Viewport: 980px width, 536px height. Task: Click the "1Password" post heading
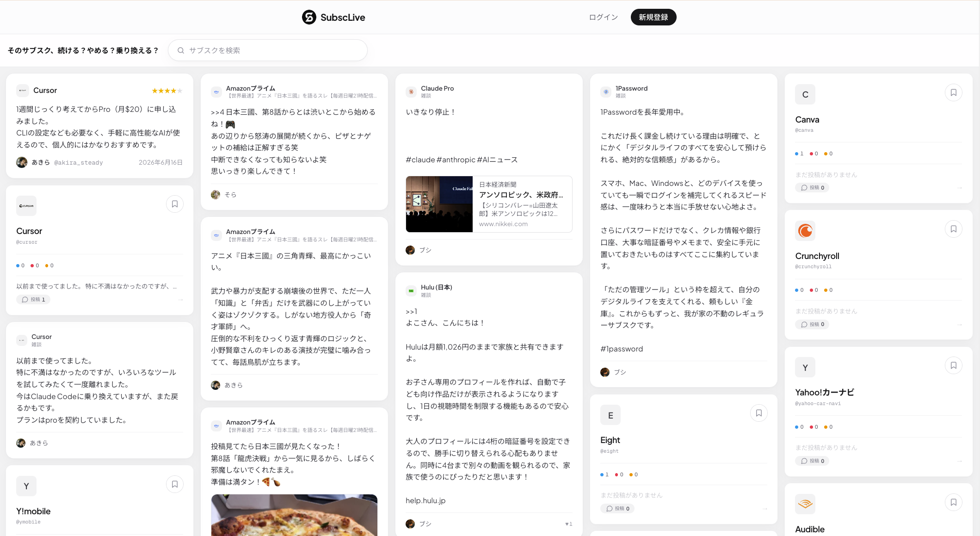click(631, 88)
